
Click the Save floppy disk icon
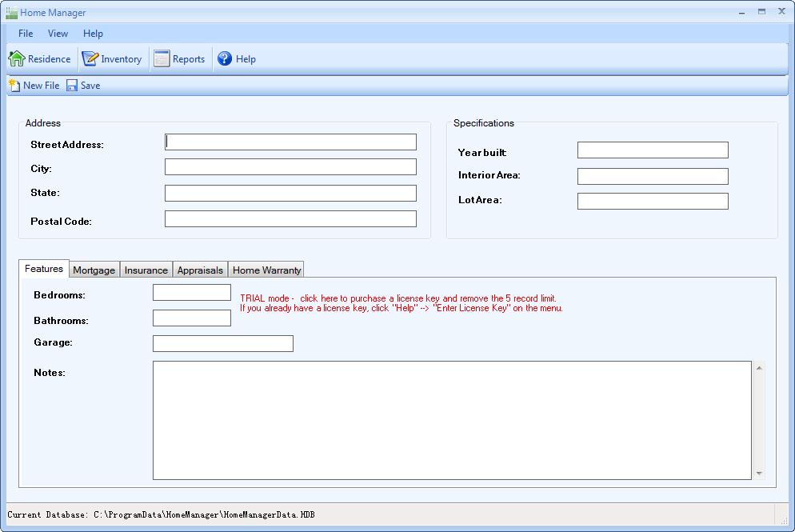(x=72, y=86)
